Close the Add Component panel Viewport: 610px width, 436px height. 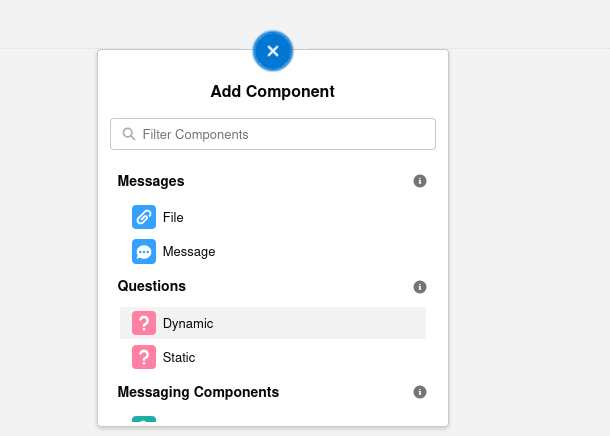point(273,51)
